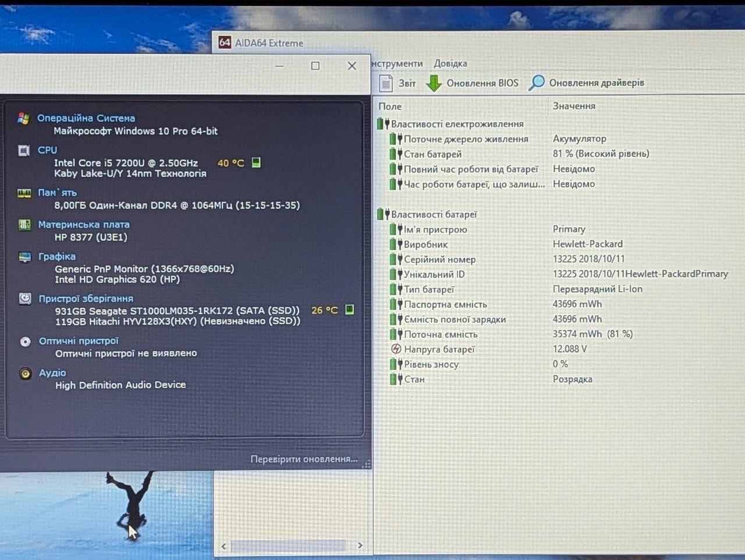The width and height of the screenshot is (745, 560).
Task: Click icon beside Тип батареї field
Action: (396, 290)
